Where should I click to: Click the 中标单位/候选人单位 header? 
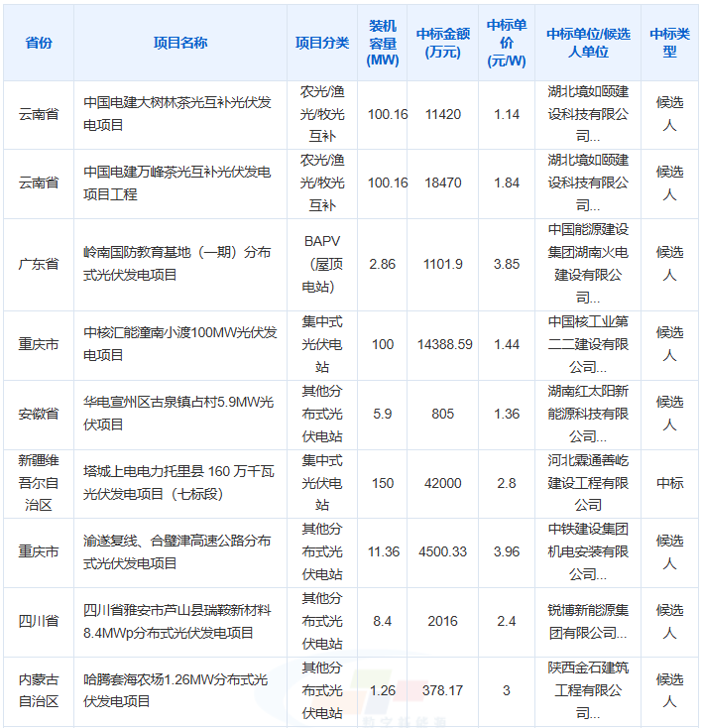(588, 43)
